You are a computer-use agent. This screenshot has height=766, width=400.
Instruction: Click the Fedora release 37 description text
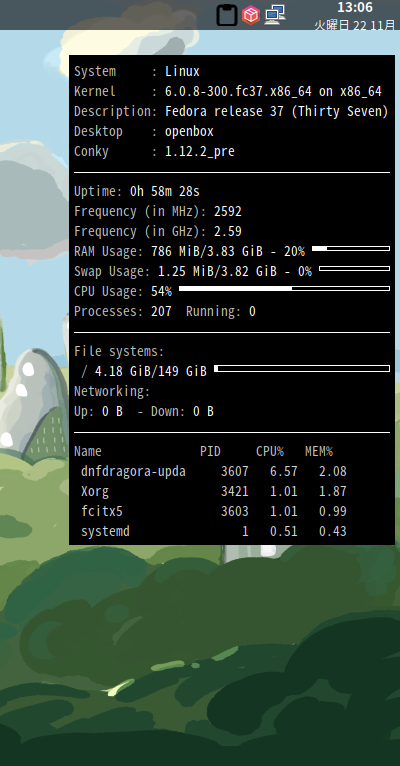(x=276, y=111)
